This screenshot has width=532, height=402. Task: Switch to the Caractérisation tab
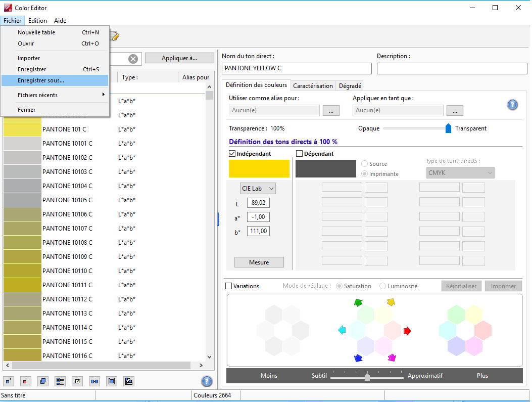[313, 86]
